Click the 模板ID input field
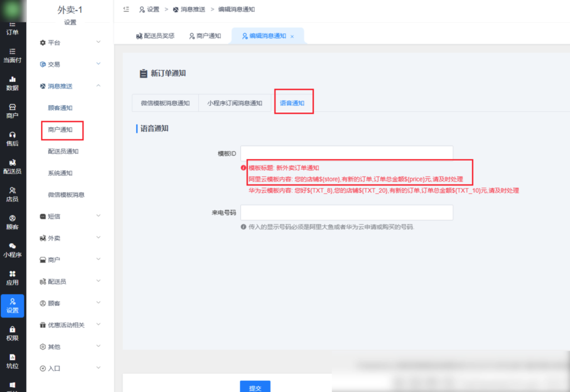The width and height of the screenshot is (570, 392). (x=347, y=152)
